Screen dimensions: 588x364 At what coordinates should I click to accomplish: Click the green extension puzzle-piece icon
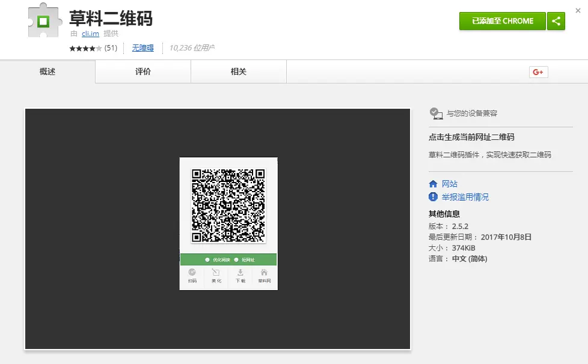click(44, 20)
